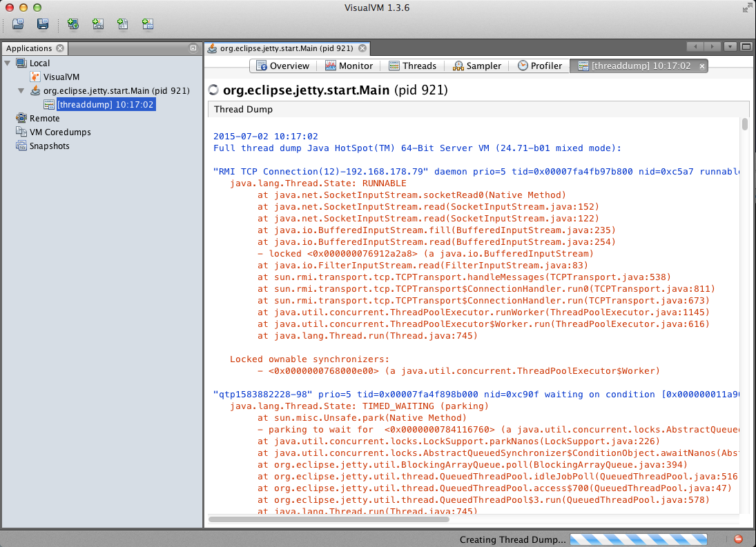Image resolution: width=756 pixels, height=547 pixels.
Task: Switch to the Overview tab
Action: [282, 66]
